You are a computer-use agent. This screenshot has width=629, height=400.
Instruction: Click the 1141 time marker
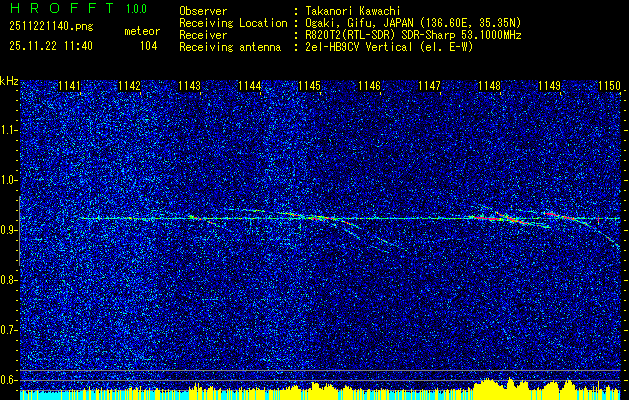pyautogui.click(x=69, y=86)
